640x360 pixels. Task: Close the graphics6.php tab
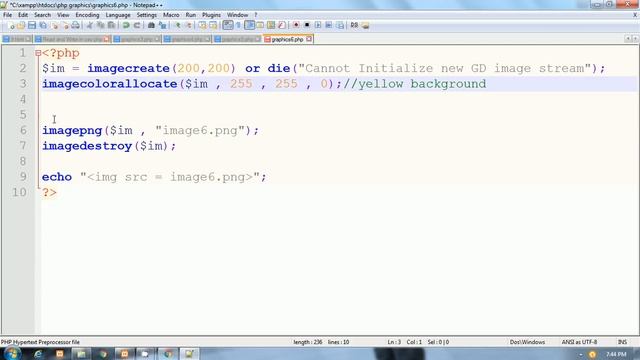point(309,39)
